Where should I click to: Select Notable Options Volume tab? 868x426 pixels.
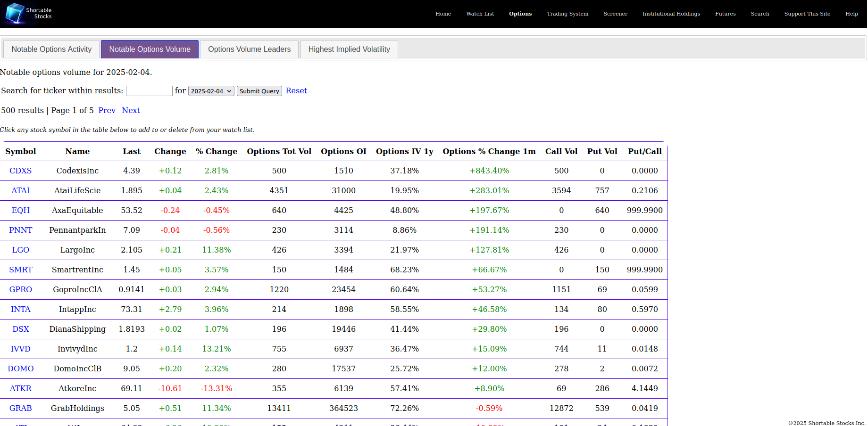click(x=150, y=49)
